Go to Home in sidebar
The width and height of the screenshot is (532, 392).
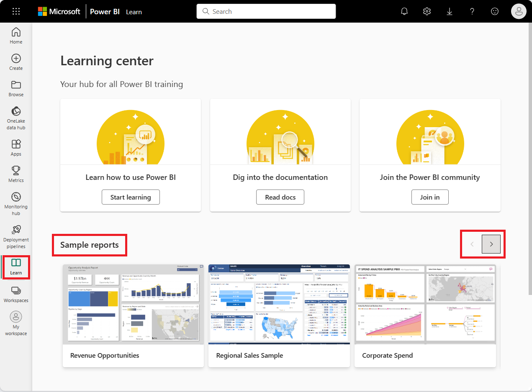pos(16,36)
